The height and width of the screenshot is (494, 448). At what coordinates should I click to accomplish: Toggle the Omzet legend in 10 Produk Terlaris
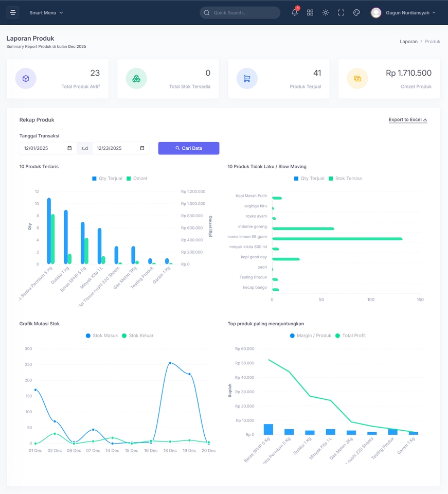(137, 179)
